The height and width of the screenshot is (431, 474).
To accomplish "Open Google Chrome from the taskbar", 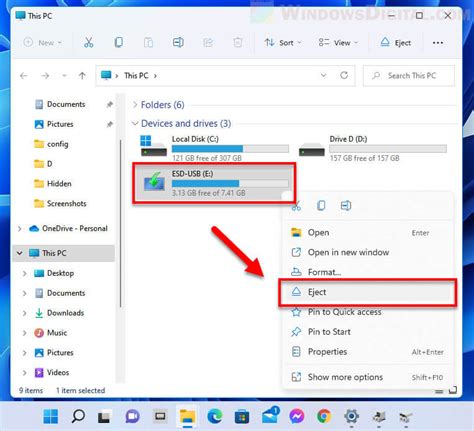I will click(x=324, y=416).
